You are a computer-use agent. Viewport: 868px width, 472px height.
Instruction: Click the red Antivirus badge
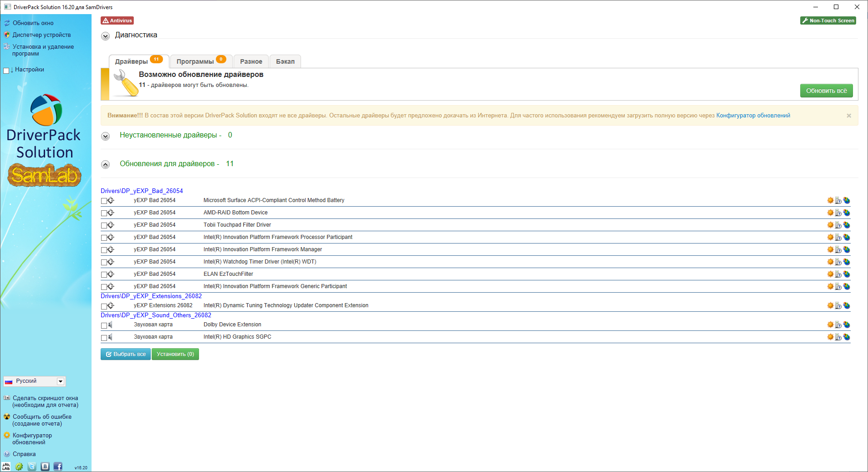[117, 20]
